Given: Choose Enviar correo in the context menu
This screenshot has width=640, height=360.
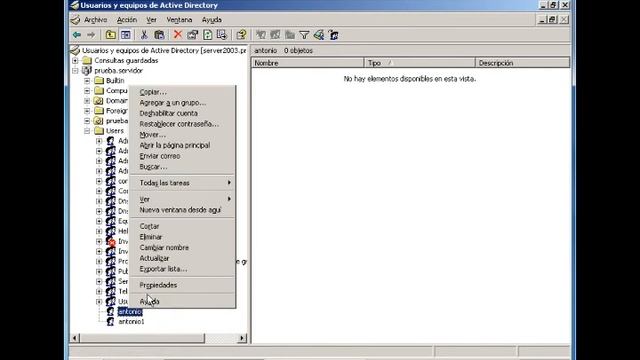Looking at the screenshot, I should [x=182, y=156].
